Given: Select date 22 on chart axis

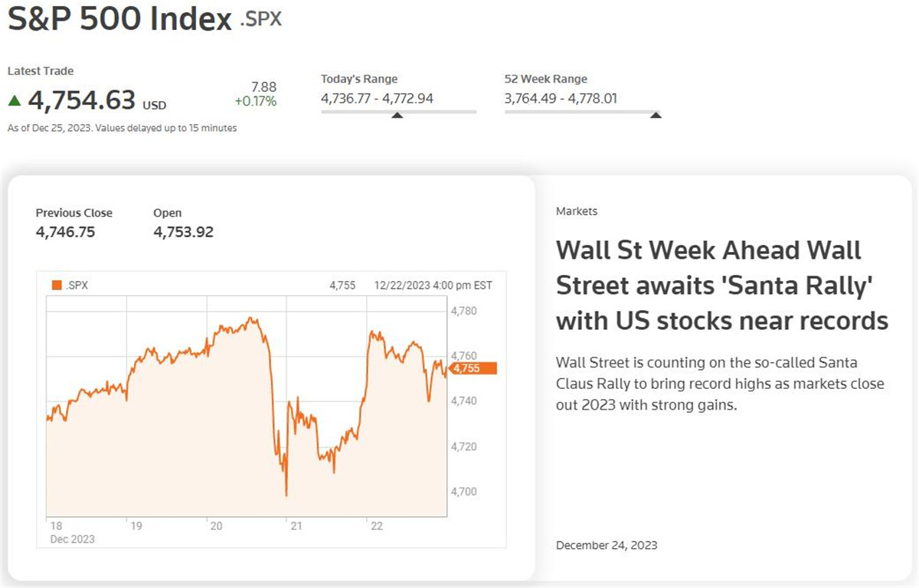Looking at the screenshot, I should (x=376, y=526).
